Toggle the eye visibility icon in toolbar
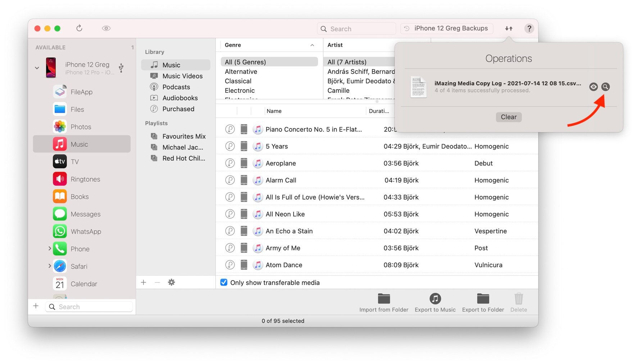This screenshot has height=364, width=641. click(106, 28)
